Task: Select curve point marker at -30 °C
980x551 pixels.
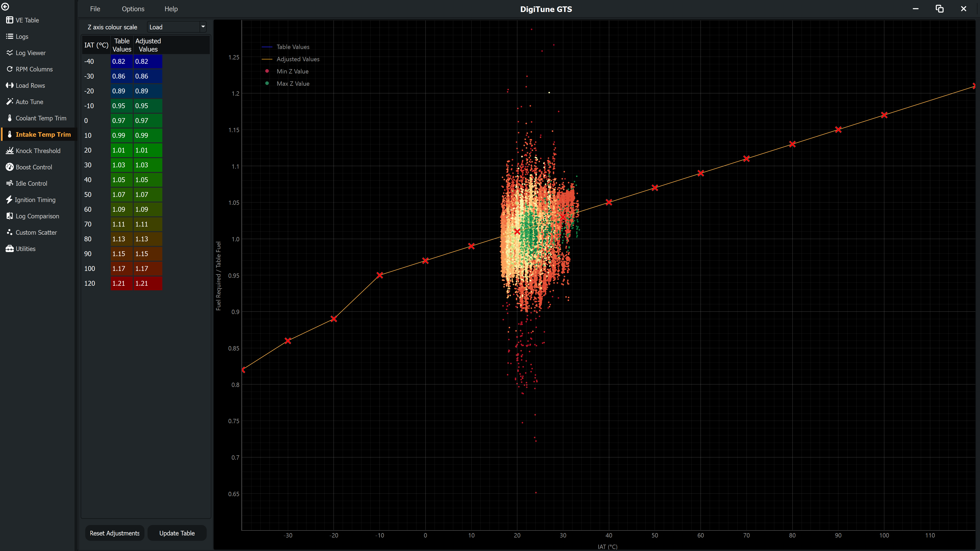Action: click(x=288, y=341)
